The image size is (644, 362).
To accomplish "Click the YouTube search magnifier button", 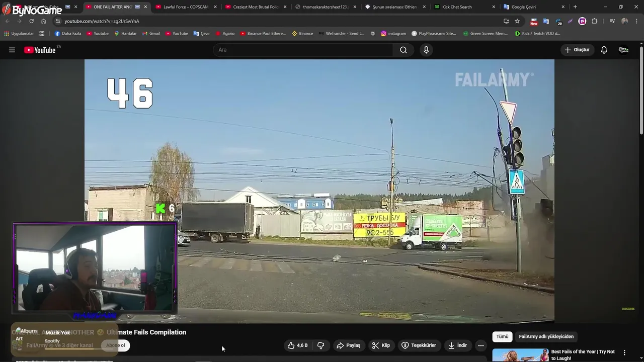I will coord(404,50).
